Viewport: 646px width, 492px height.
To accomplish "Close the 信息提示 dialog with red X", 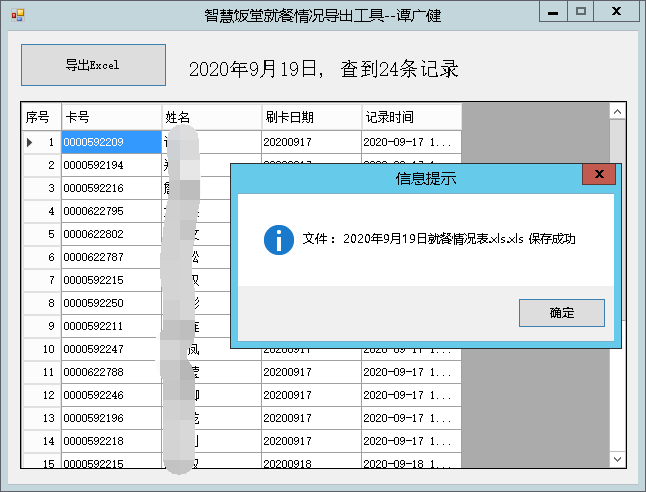I will [x=598, y=175].
